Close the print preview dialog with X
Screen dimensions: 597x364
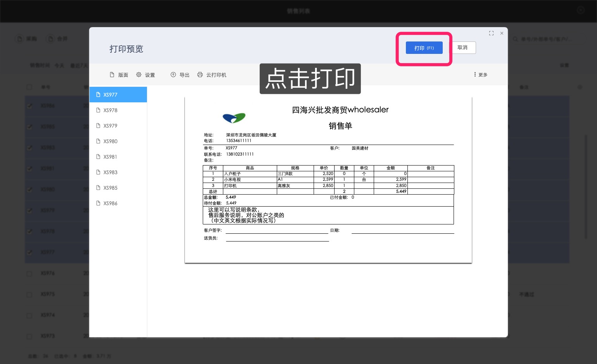click(x=502, y=33)
